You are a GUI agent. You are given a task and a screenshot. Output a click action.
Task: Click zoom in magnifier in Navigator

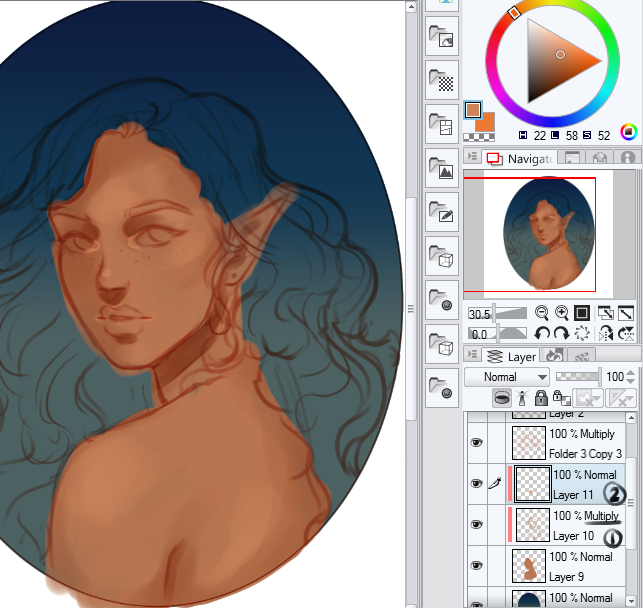(x=561, y=313)
